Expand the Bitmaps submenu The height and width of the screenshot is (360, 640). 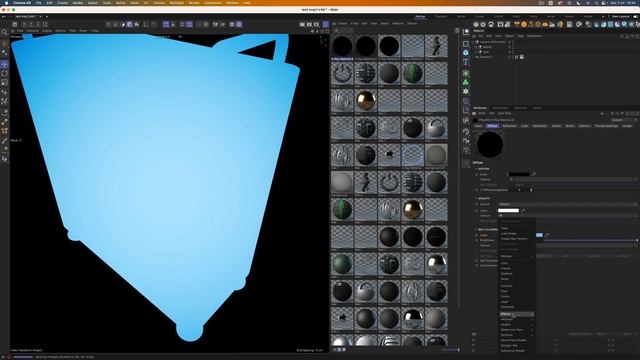pyautogui.click(x=516, y=256)
